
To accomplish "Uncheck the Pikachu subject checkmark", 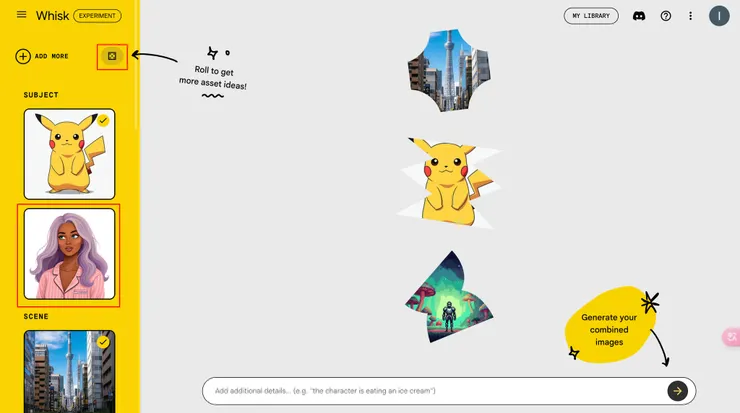I will click(103, 121).
